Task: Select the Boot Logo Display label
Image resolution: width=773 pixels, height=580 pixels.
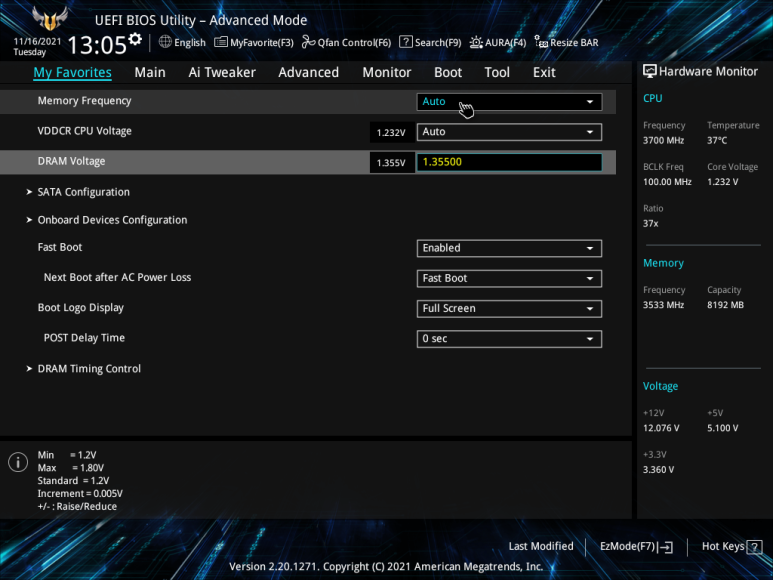Action: 81,307
